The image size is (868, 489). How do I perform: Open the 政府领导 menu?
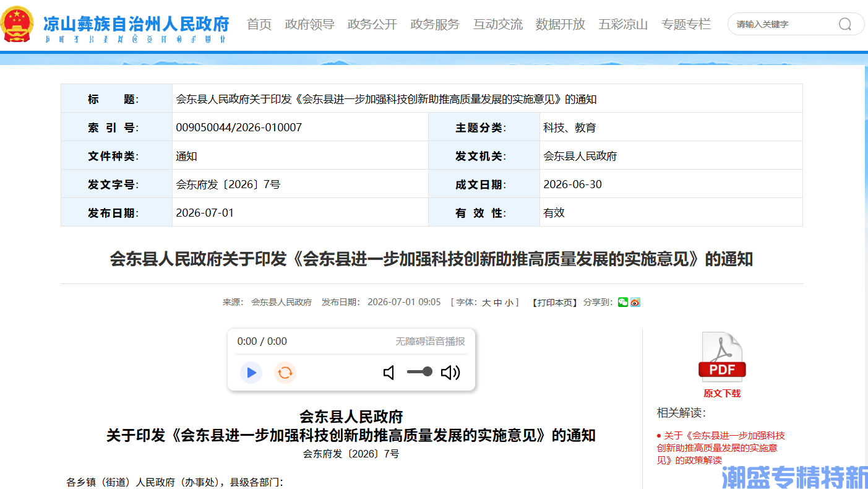tap(309, 24)
